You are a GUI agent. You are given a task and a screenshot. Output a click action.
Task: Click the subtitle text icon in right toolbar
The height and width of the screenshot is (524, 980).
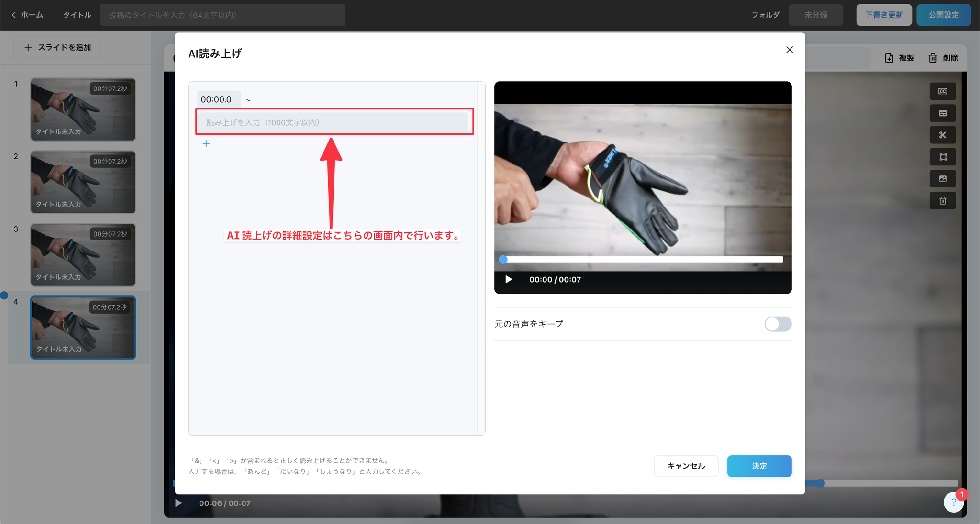(942, 113)
